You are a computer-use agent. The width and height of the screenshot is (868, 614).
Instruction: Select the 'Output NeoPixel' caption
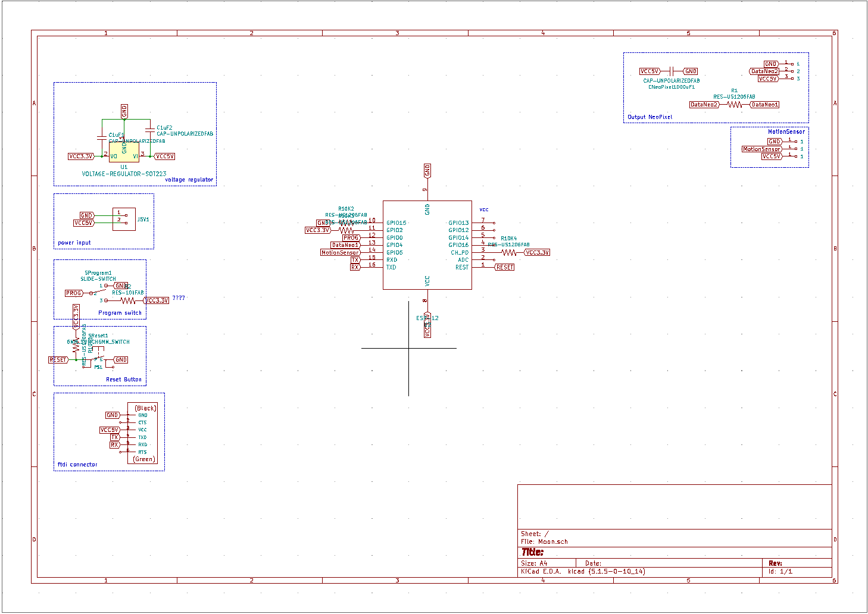650,117
